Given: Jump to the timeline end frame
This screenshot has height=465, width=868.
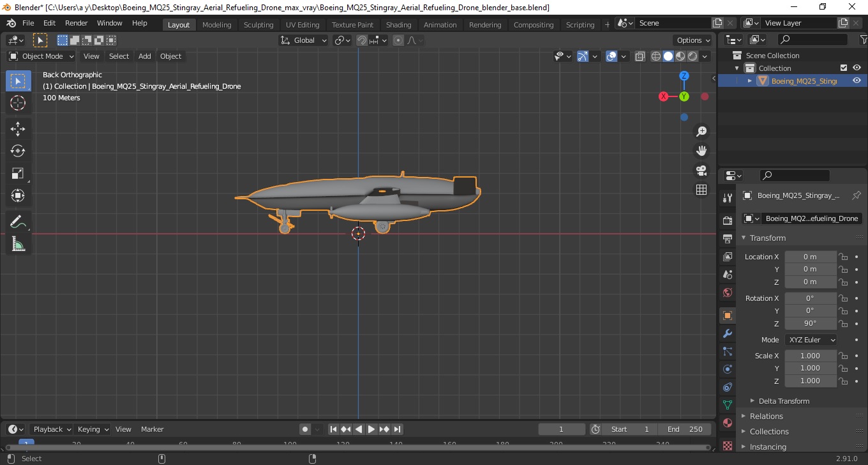Looking at the screenshot, I should pyautogui.click(x=397, y=429).
